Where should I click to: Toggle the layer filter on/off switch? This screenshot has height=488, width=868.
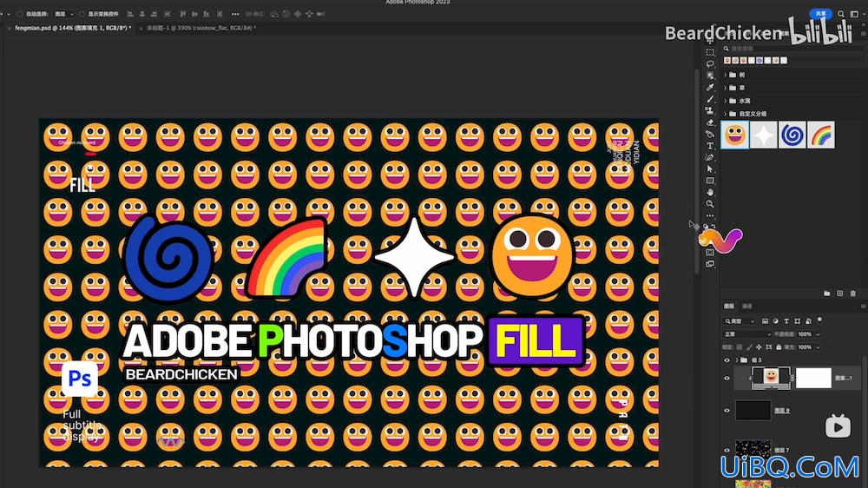820,320
